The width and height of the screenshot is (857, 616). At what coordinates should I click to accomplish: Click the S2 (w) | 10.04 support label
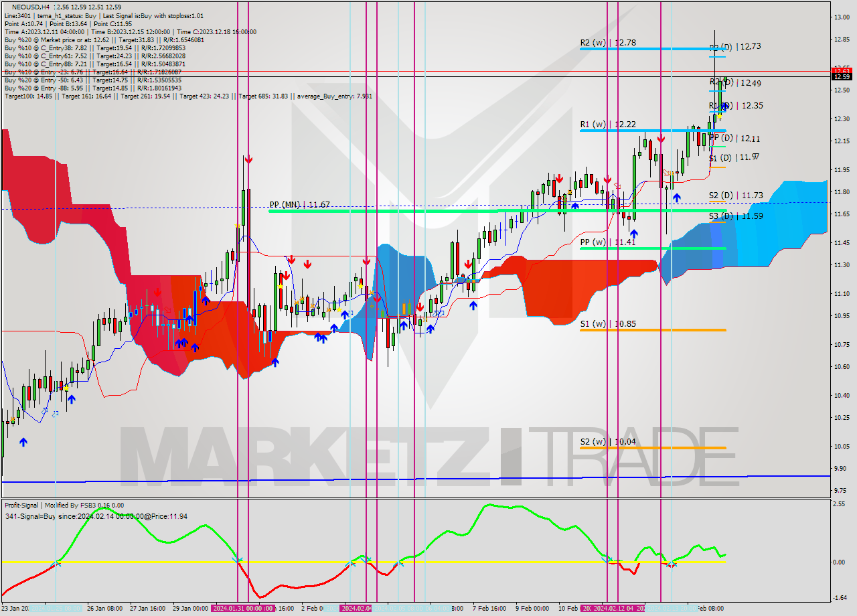click(x=608, y=442)
